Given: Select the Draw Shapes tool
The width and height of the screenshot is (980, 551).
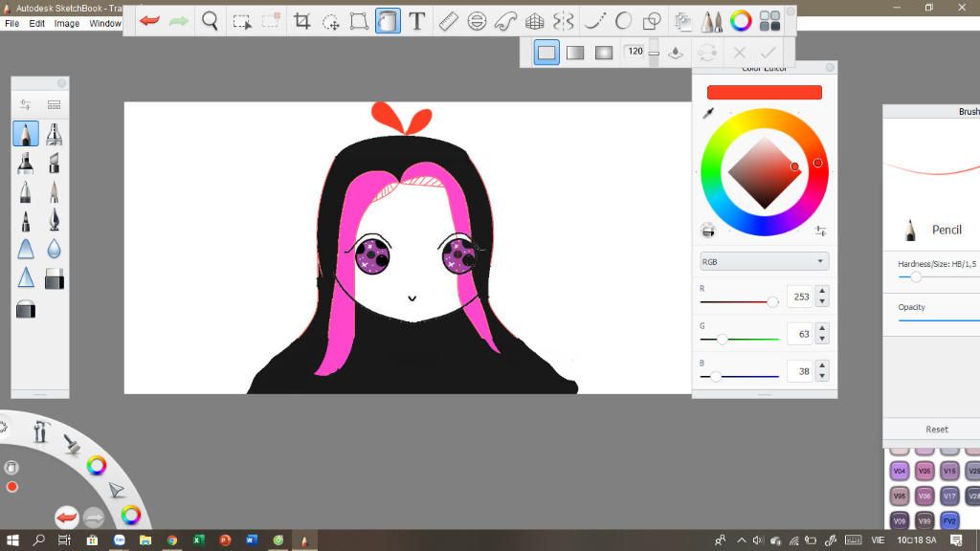Looking at the screenshot, I should (x=652, y=21).
